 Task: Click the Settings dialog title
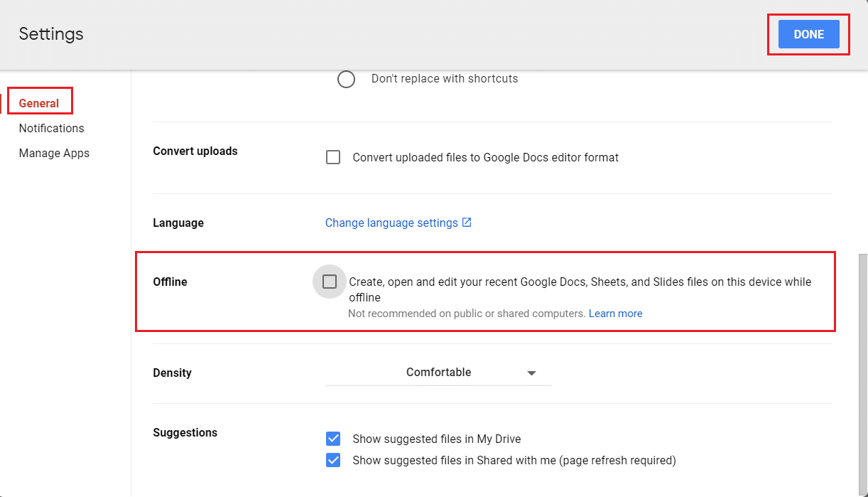51,34
